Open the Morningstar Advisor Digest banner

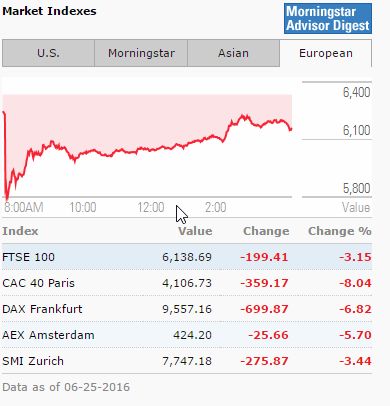[x=328, y=19]
